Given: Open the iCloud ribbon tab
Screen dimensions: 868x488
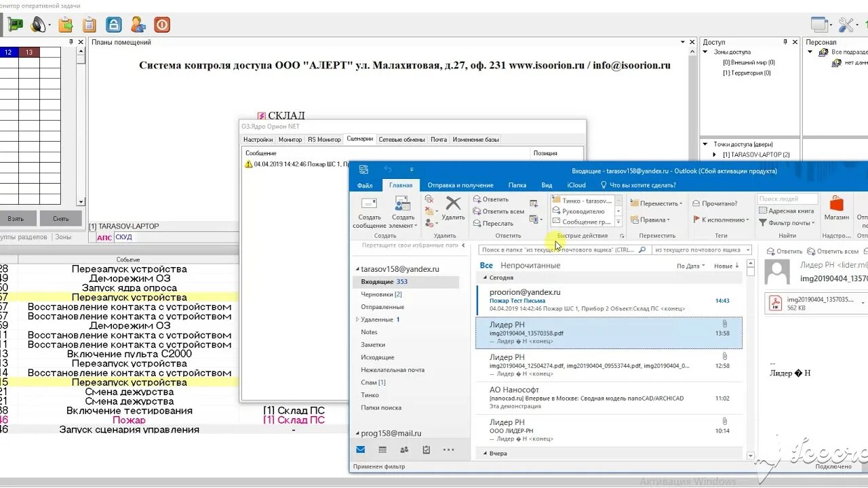Looking at the screenshot, I should pyautogui.click(x=576, y=185).
